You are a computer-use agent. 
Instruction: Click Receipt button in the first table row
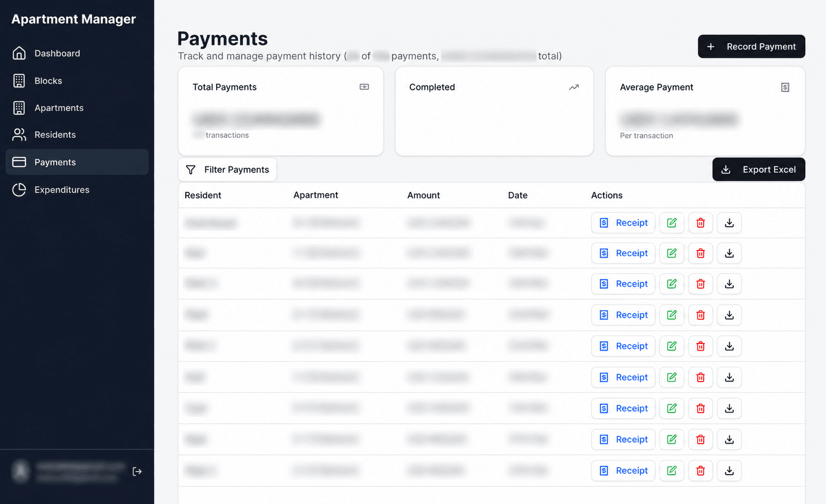tap(623, 223)
